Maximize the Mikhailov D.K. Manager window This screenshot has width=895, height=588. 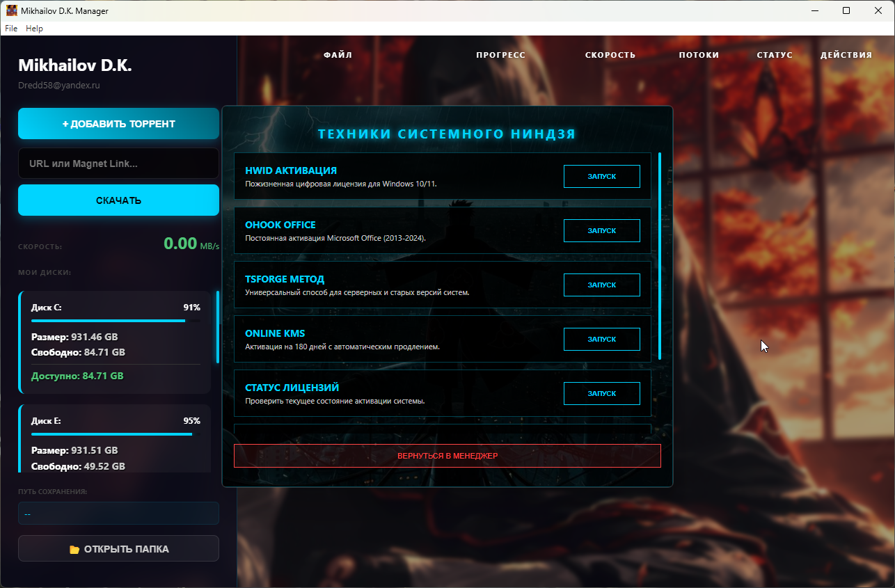click(x=846, y=10)
